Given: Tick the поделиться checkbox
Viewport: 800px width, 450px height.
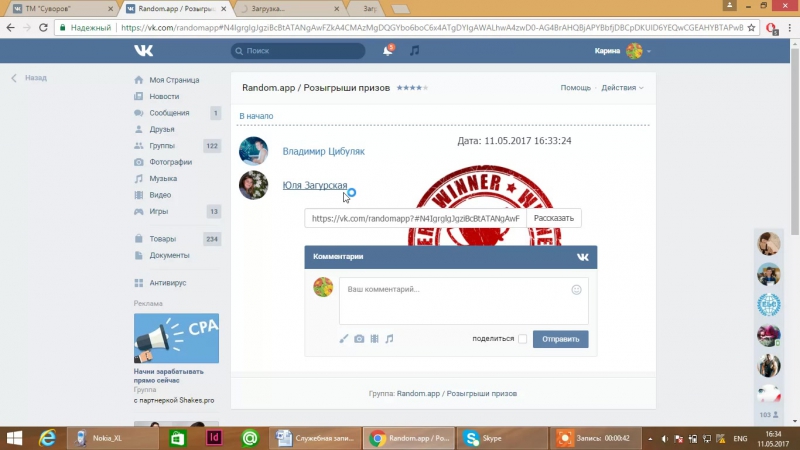Looking at the screenshot, I should pos(522,339).
